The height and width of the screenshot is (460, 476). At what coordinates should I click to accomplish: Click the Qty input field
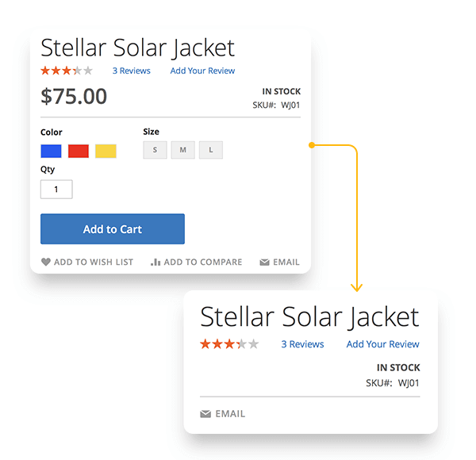click(56, 190)
